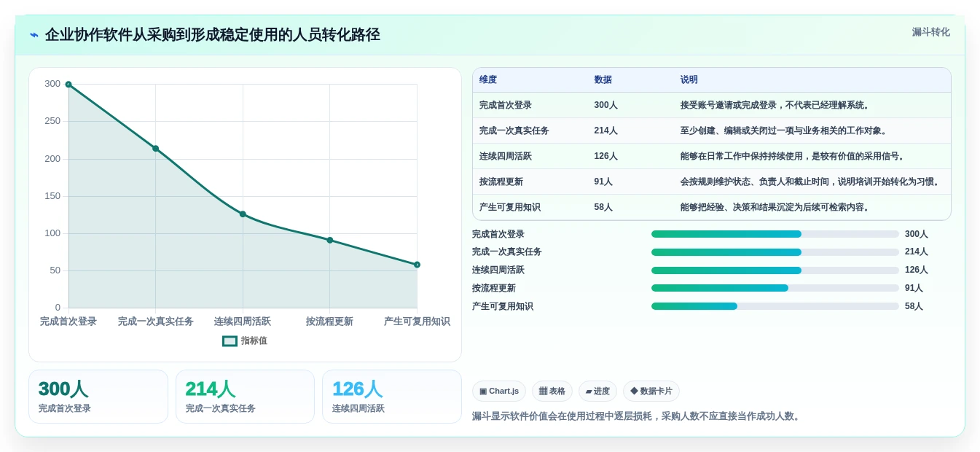Open the 300人 完成首次登录 stat card
Image resolution: width=980 pixels, height=452 pixels.
(x=98, y=397)
